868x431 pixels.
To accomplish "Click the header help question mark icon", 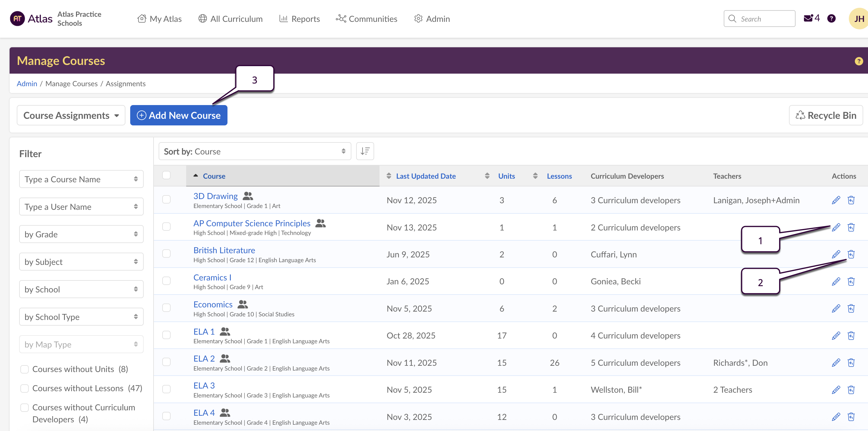I will (x=831, y=19).
